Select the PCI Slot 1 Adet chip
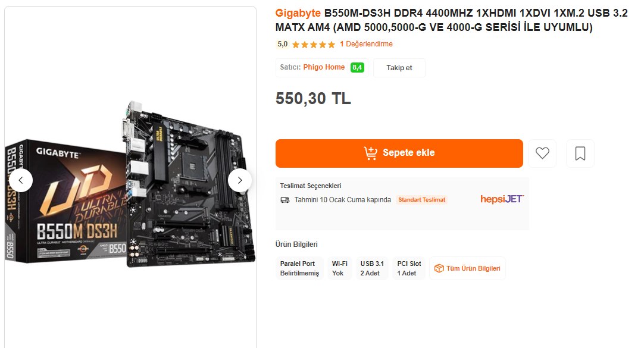 pos(409,268)
